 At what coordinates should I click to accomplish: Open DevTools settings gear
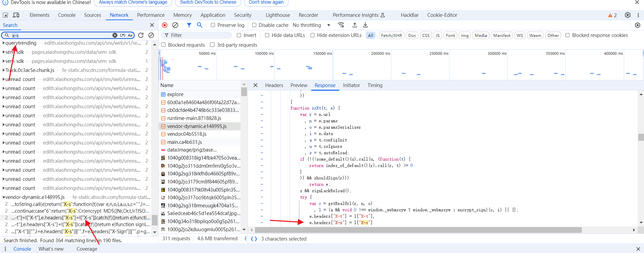click(628, 15)
